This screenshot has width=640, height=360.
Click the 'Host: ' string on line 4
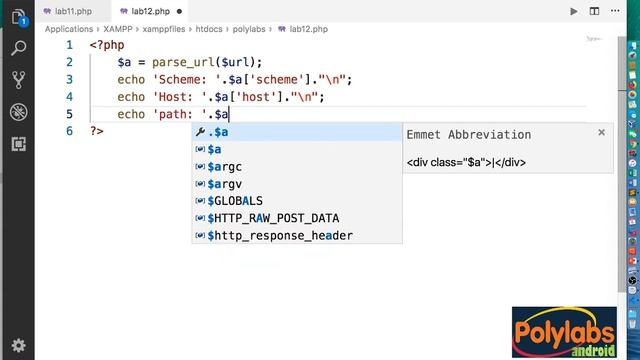click(x=180, y=97)
